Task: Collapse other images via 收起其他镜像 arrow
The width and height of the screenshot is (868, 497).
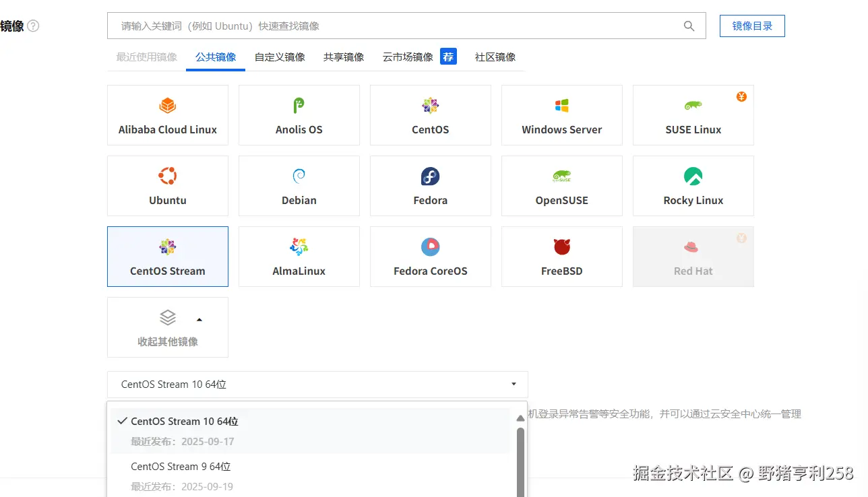Action: click(199, 319)
